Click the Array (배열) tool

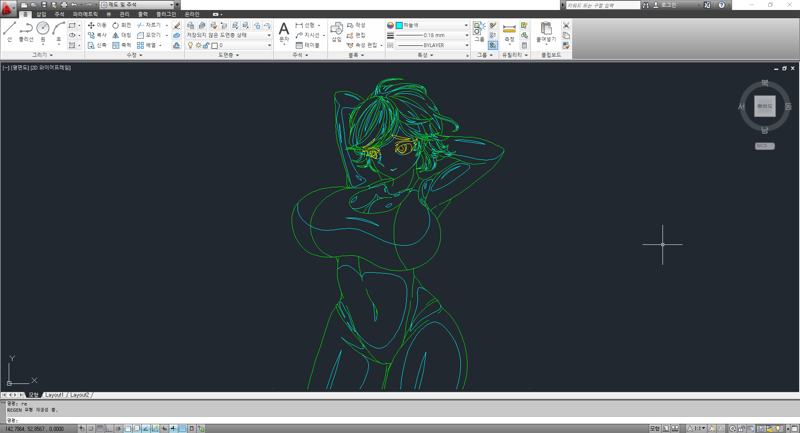147,45
